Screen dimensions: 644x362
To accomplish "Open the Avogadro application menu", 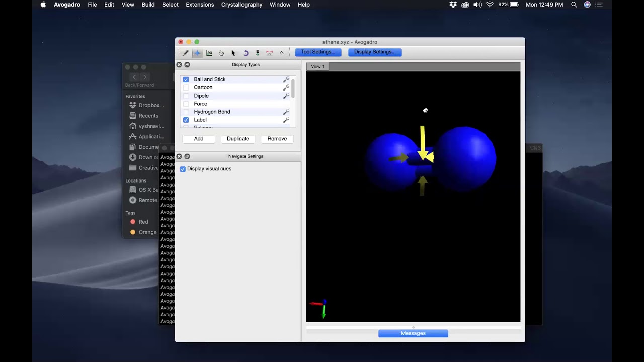I will (67, 5).
